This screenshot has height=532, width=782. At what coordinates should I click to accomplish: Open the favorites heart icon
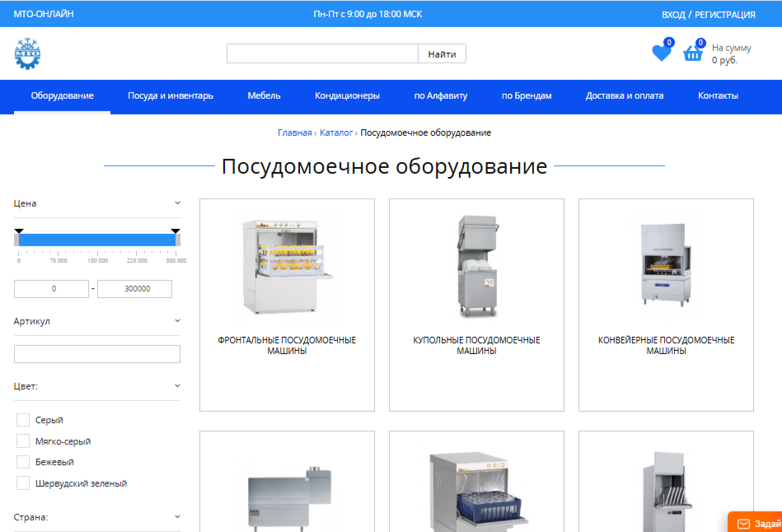(x=662, y=53)
